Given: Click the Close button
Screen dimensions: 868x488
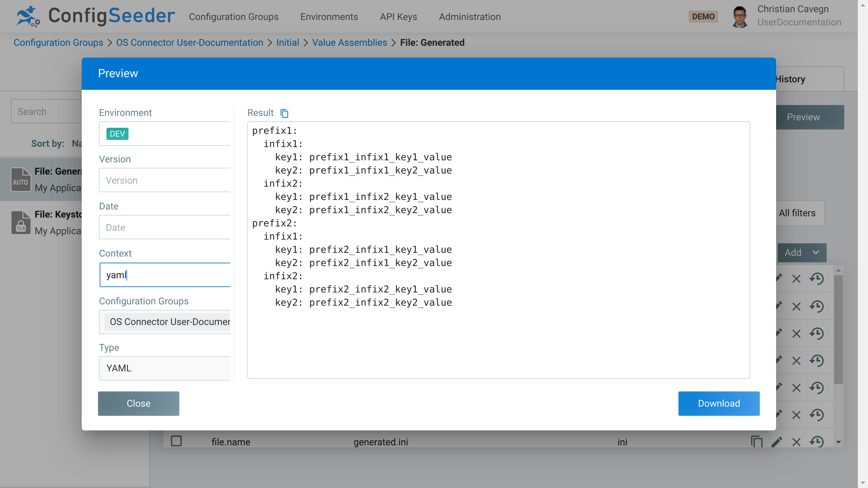Looking at the screenshot, I should pyautogui.click(x=138, y=403).
